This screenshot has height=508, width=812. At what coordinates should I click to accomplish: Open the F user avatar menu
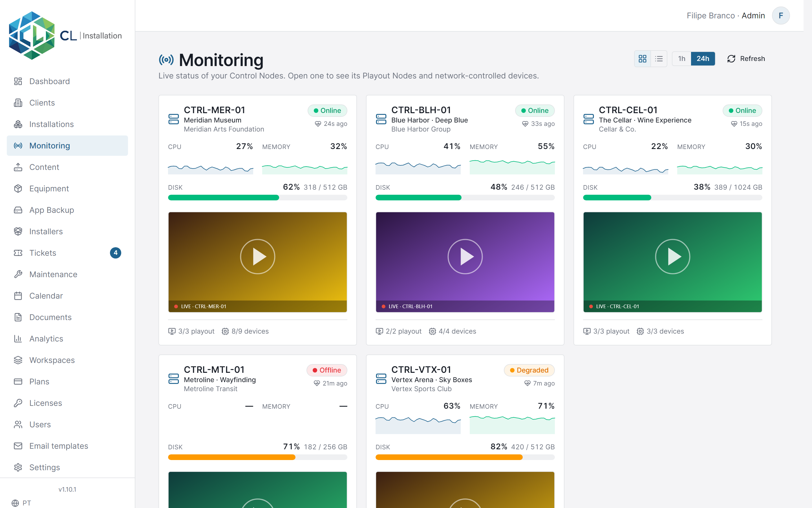pos(781,16)
